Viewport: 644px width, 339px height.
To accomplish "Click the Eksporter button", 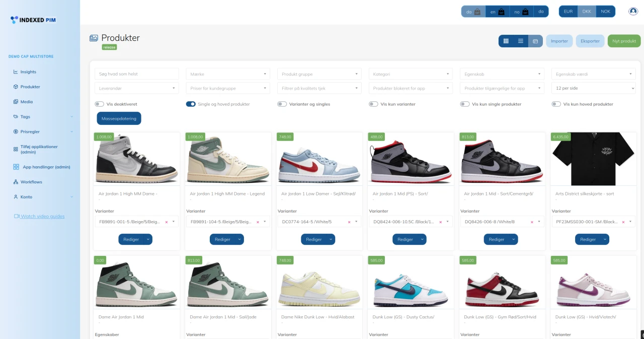I will coord(590,41).
